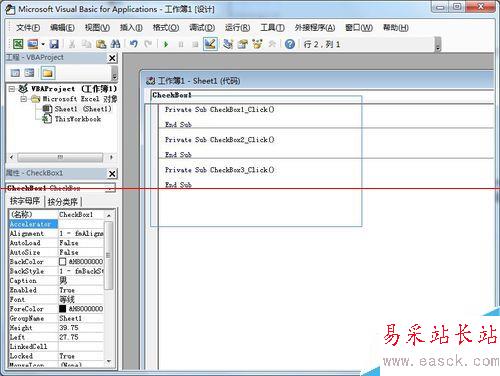Collapse the VBAProject (工作簿1) tree node
The image size is (500, 376).
pos(12,89)
